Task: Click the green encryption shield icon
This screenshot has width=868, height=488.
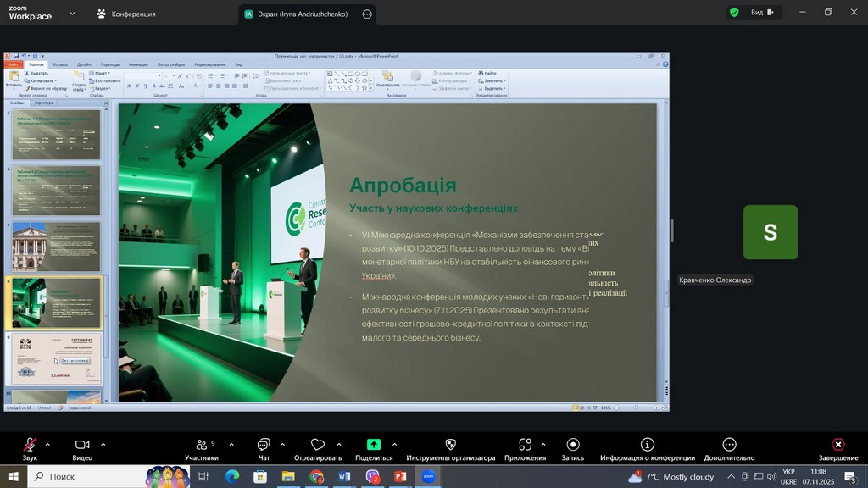Action: click(734, 13)
